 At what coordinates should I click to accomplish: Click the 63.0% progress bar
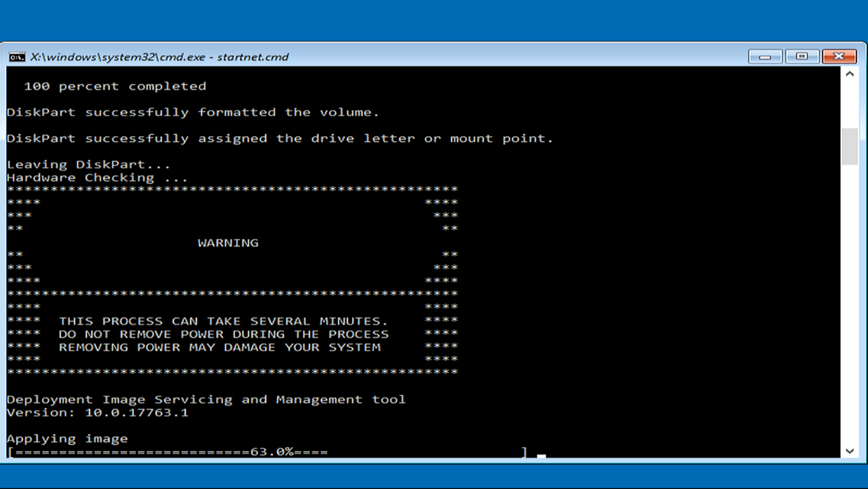tap(267, 452)
